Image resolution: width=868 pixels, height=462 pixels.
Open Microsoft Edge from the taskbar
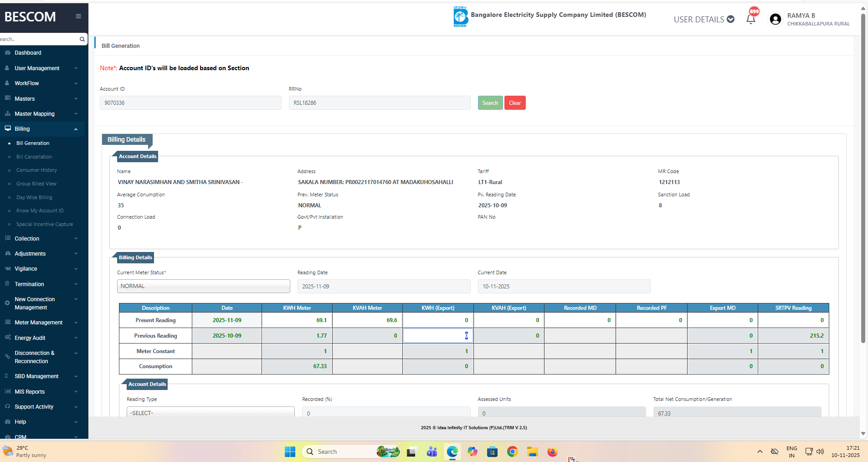point(452,452)
